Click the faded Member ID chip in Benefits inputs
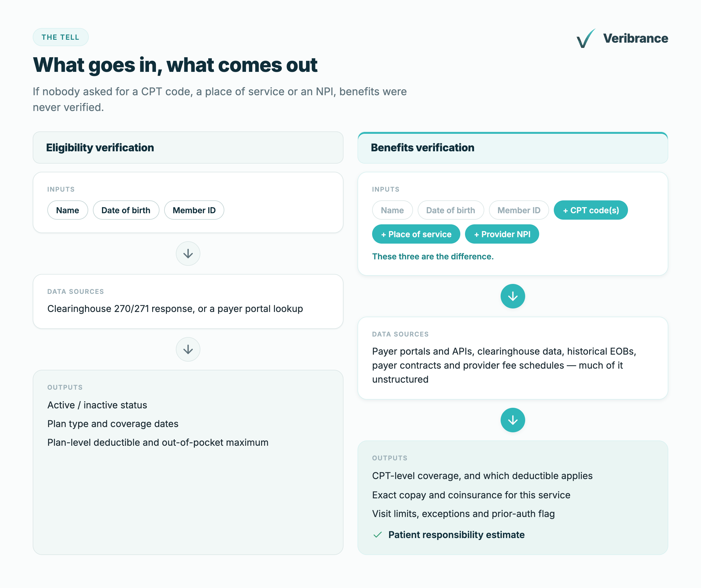This screenshot has height=588, width=701. coord(519,210)
